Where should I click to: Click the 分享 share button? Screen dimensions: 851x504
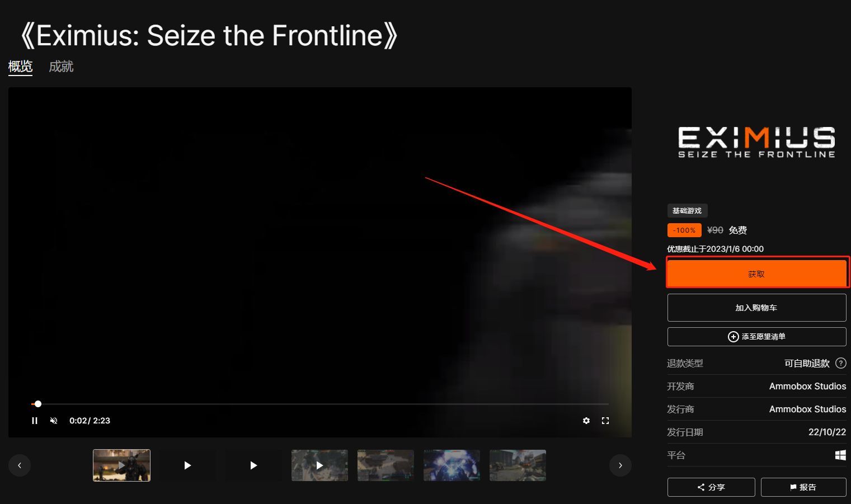pos(711,487)
